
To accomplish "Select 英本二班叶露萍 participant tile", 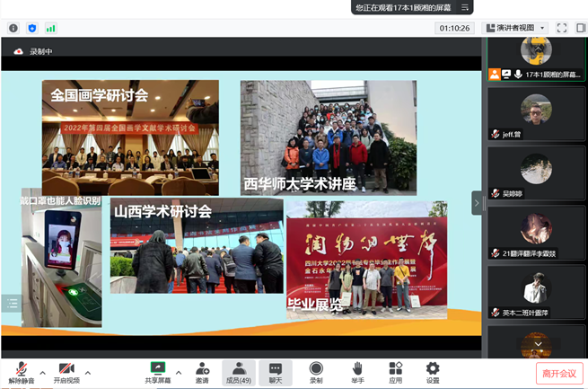I will click(x=536, y=293).
